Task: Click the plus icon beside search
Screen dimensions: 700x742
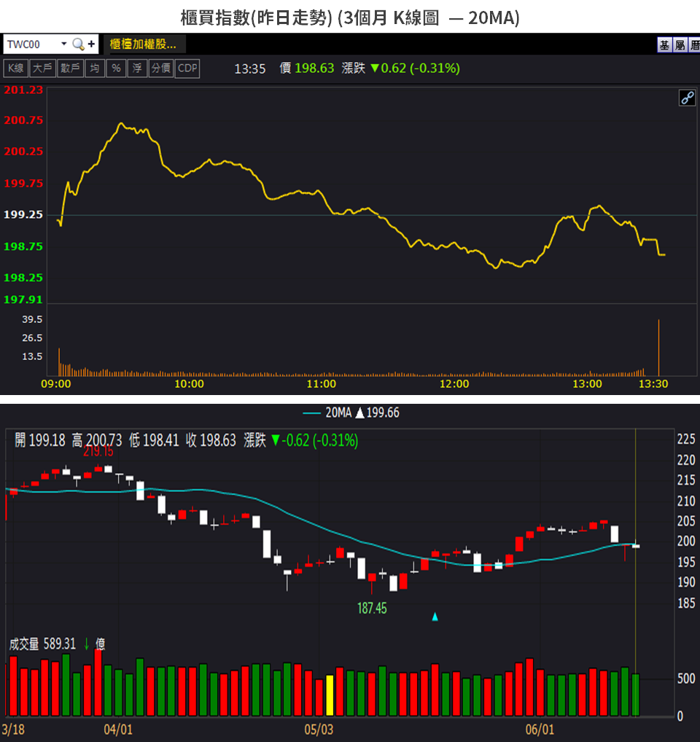Action: pyautogui.click(x=91, y=44)
